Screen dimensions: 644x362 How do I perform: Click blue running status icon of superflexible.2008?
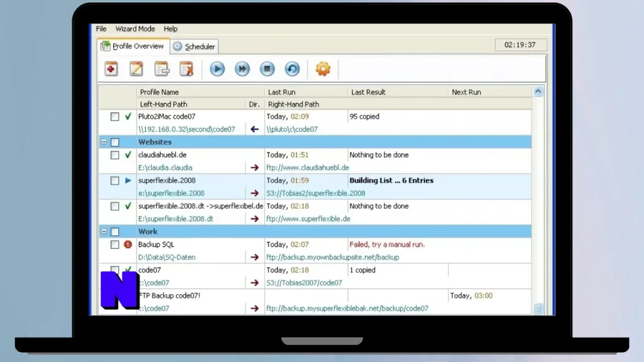point(128,180)
